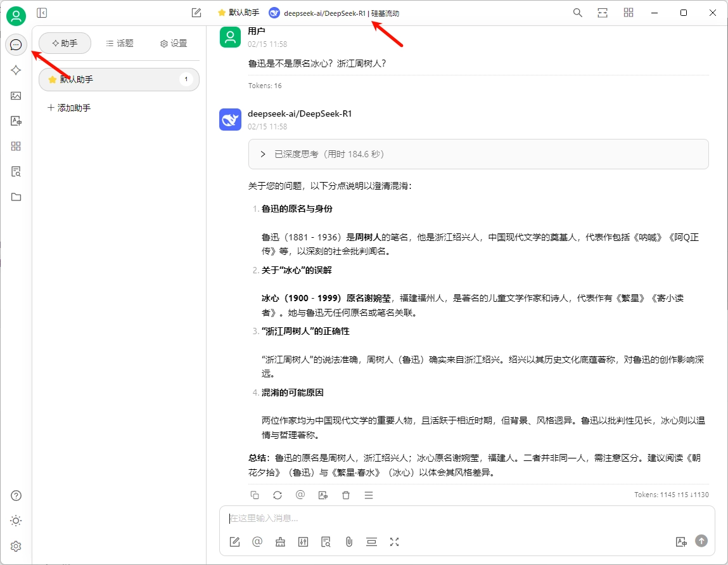Viewport: 728px width, 565px height.
Task: Toggle light and dark theme
Action: [x=16, y=521]
